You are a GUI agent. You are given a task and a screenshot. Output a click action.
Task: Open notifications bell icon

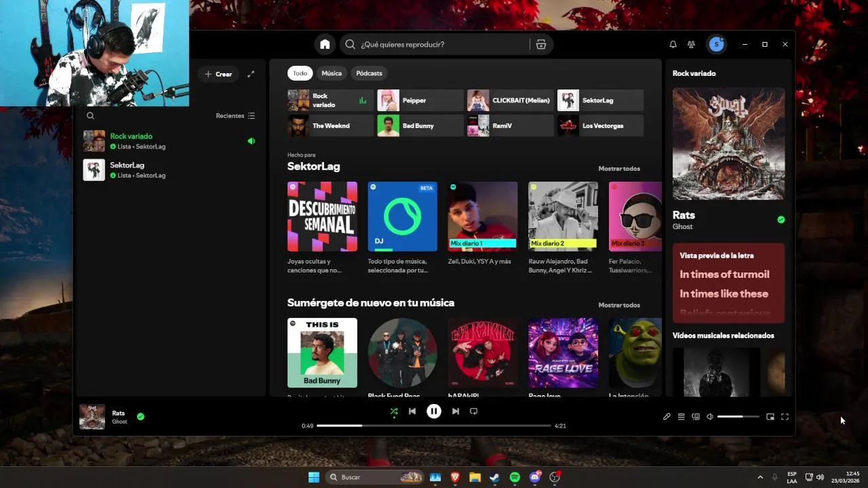point(673,44)
